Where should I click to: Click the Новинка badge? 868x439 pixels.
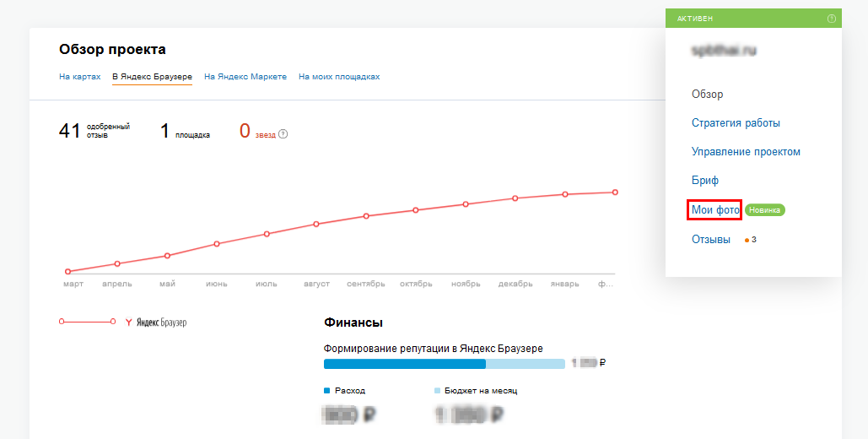[765, 210]
